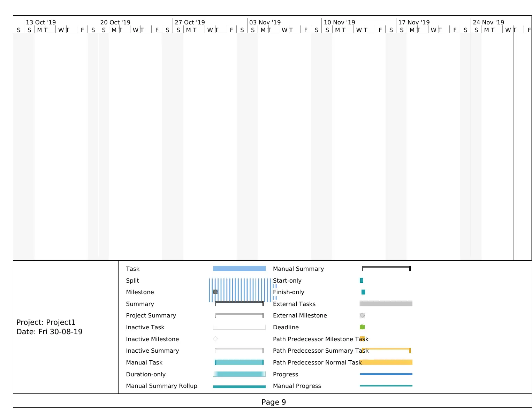
Task: Click the 'Task' legend label
Action: (133, 269)
